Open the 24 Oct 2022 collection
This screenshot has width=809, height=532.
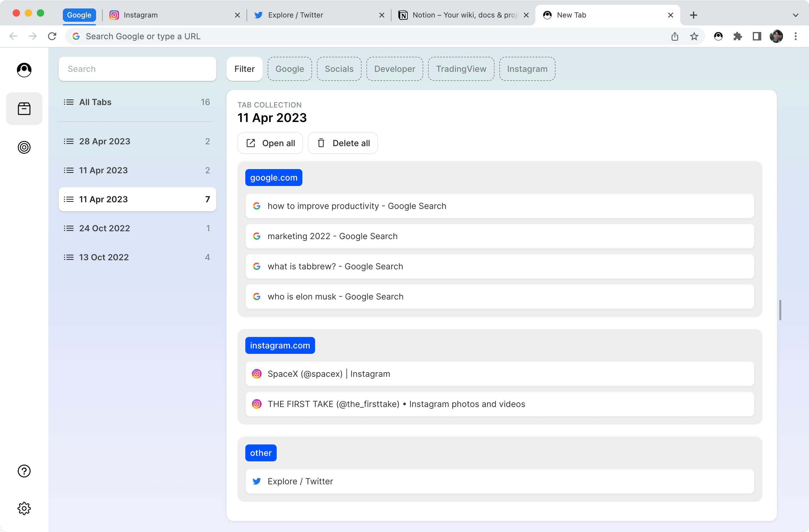click(x=137, y=228)
